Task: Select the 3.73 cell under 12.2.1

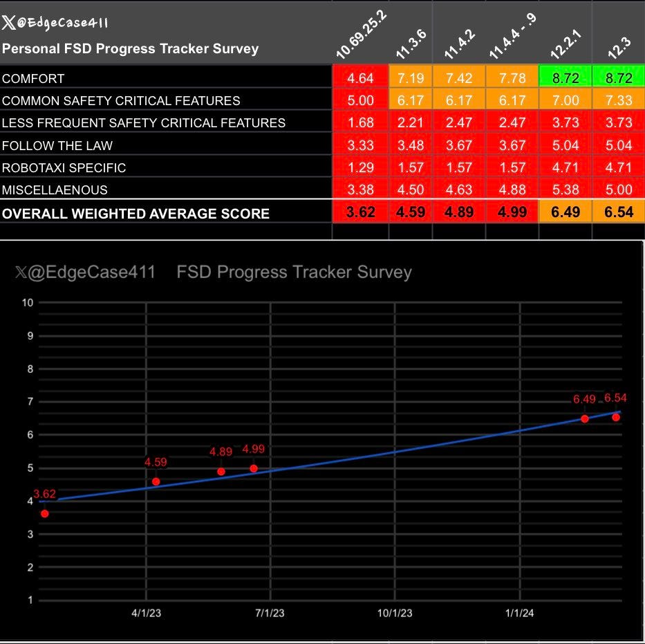Action: [565, 122]
